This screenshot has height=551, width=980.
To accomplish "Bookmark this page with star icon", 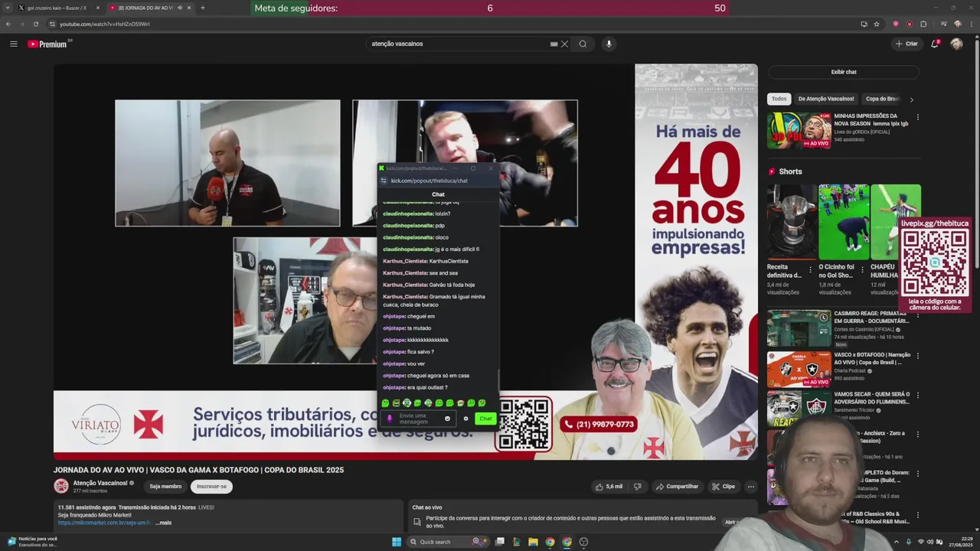I will (x=877, y=24).
